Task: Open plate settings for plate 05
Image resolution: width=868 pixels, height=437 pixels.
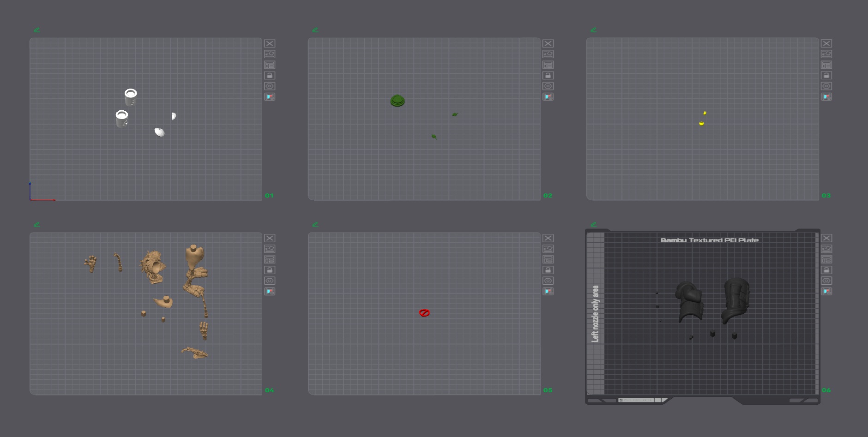Action: pos(548,281)
